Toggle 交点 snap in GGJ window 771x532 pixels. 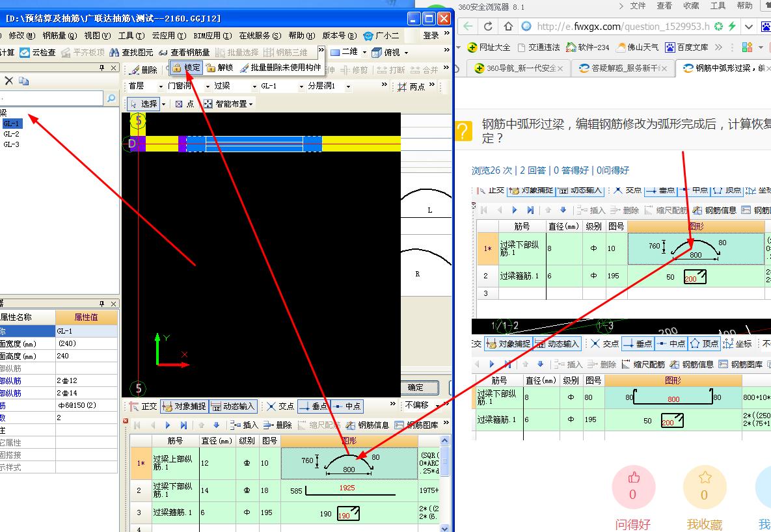click(x=280, y=406)
